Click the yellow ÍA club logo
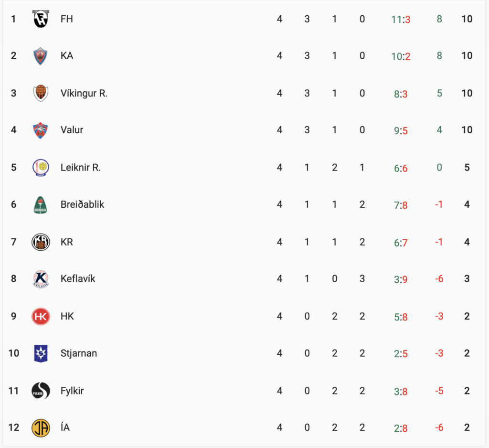Viewport: 489px width, 448px height. click(x=41, y=428)
